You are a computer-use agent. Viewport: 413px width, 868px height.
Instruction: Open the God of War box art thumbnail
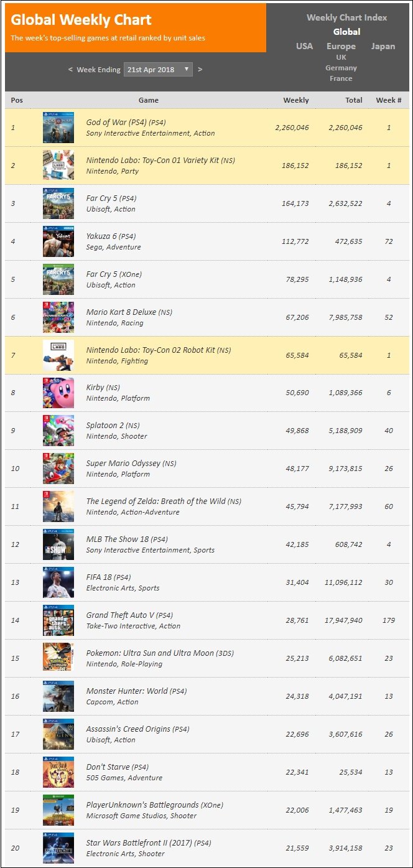tap(58, 128)
